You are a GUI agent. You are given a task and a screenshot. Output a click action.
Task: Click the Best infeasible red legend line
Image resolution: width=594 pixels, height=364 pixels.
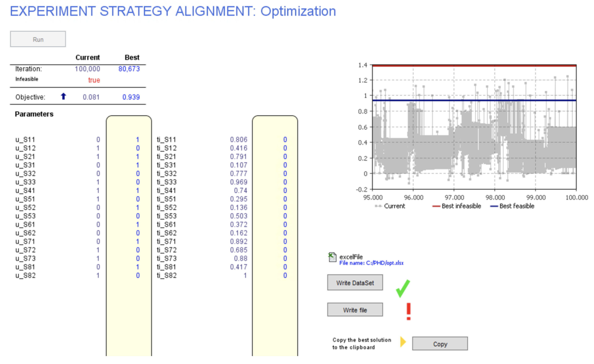(x=436, y=206)
